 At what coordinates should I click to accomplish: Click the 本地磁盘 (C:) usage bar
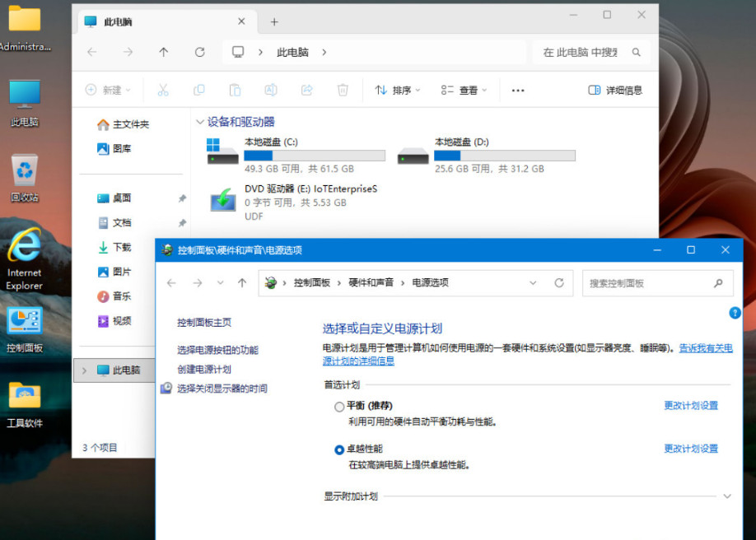[x=315, y=156]
